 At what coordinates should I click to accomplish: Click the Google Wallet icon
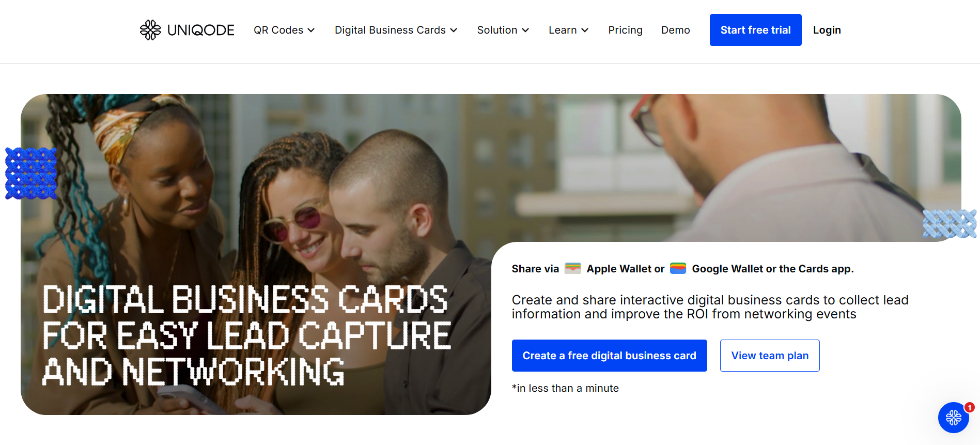click(x=678, y=268)
